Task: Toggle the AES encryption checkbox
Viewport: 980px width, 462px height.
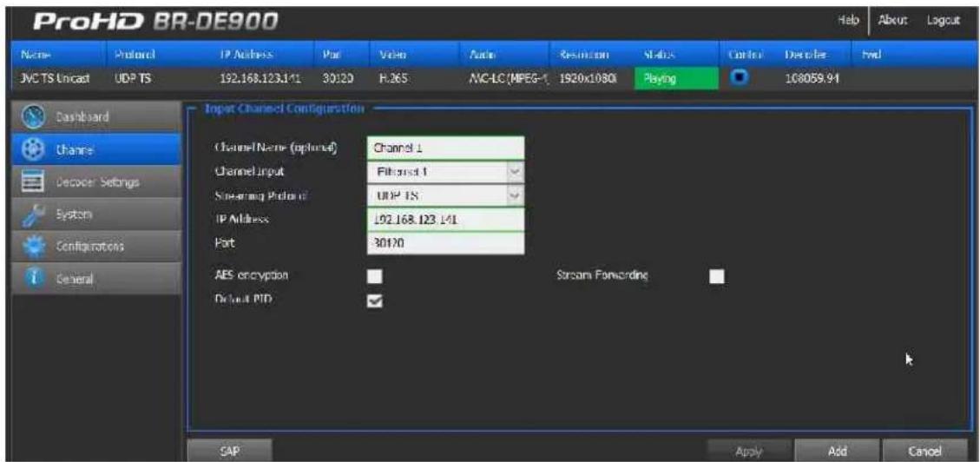Action: [x=375, y=275]
